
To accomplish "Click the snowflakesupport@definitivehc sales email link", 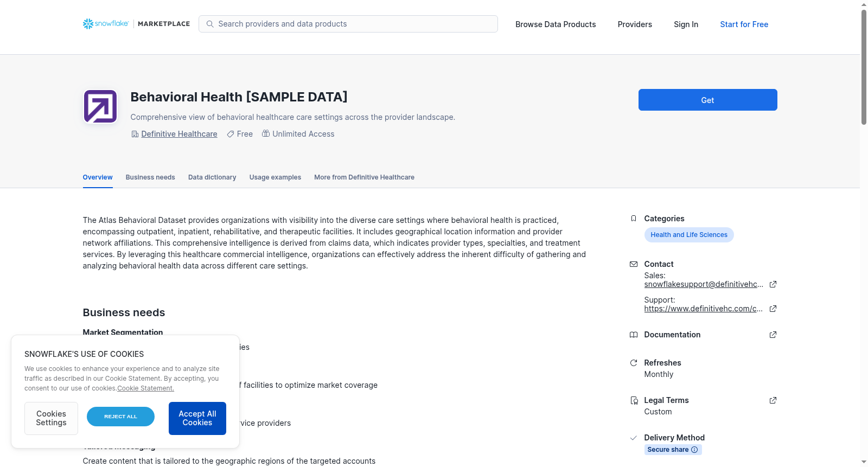I will (x=704, y=284).
